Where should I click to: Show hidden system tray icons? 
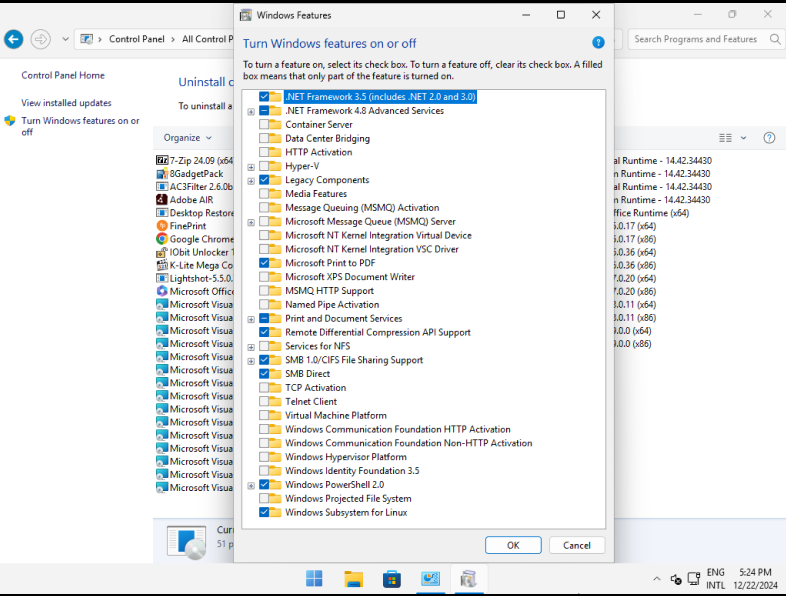657,579
